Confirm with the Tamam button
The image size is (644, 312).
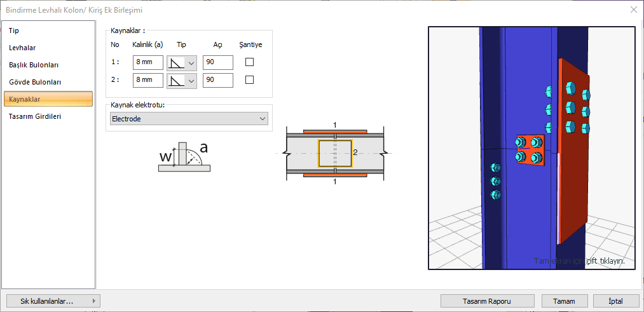(564, 301)
